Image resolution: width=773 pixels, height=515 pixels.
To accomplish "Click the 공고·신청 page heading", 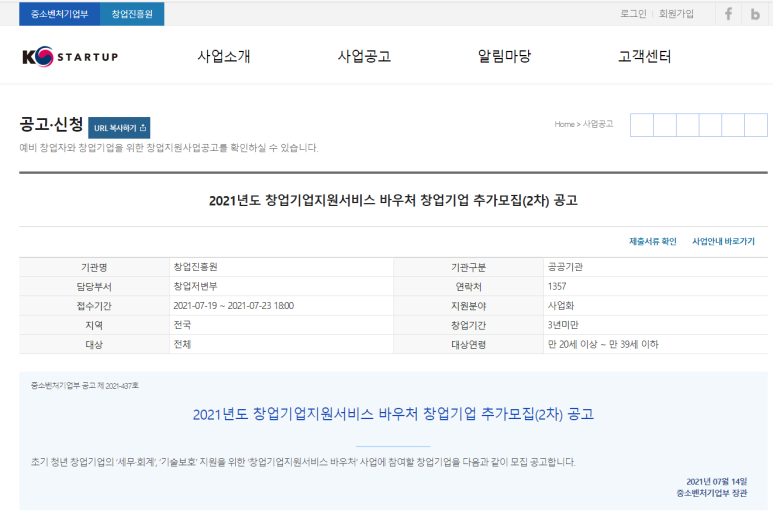I will [x=51, y=124].
